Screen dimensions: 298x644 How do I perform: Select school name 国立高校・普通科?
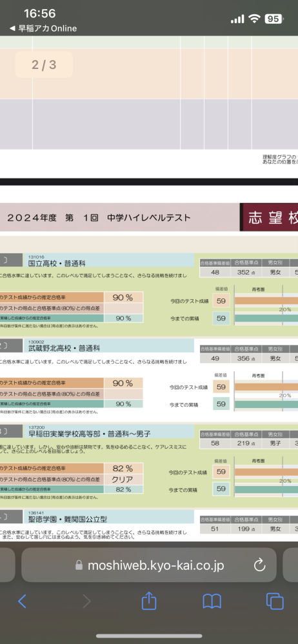tap(57, 263)
